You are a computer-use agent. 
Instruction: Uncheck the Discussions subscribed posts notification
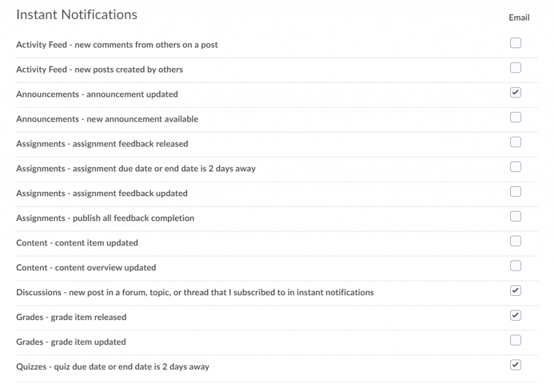click(x=516, y=291)
